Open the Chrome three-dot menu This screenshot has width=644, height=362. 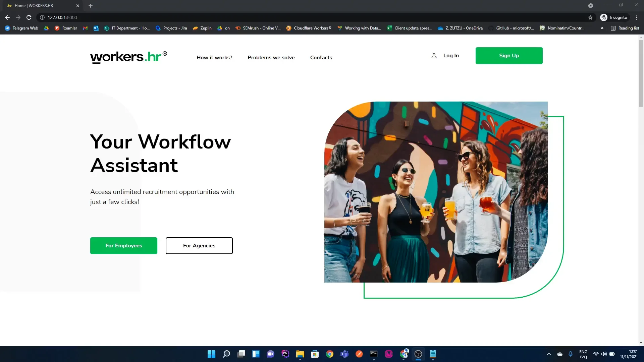coord(637,17)
